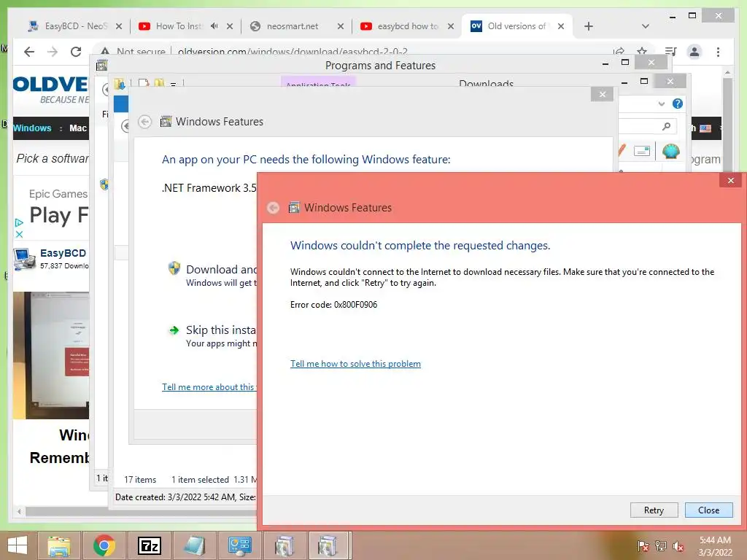
Task: Open File Explorer from taskbar
Action: [59, 545]
